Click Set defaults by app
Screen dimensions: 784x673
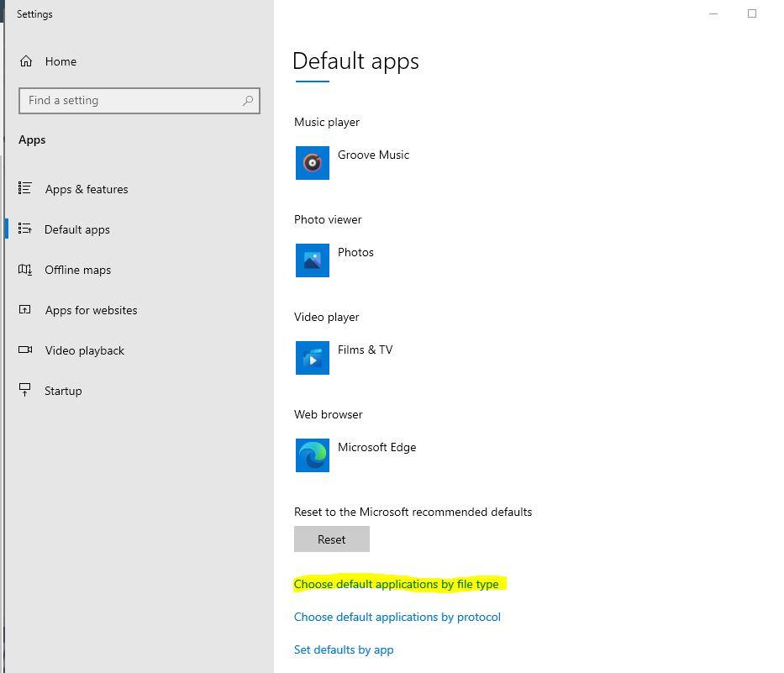click(x=344, y=649)
